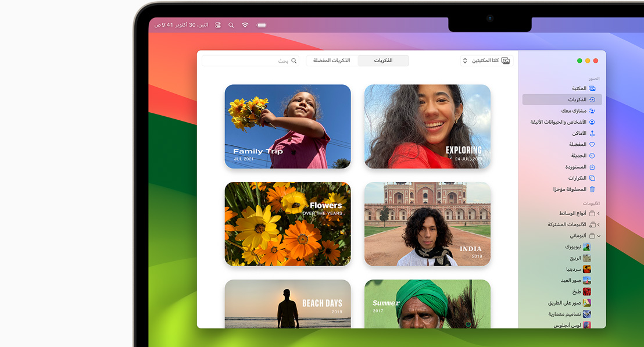Open Control Center in the menu bar

[218, 25]
